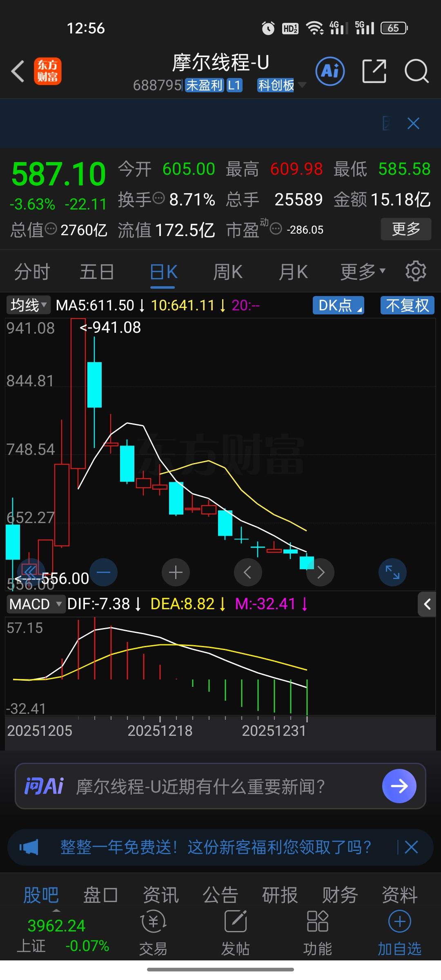Screen dimensions: 441x980
Task: Open the 财务 tab
Action: (x=340, y=895)
